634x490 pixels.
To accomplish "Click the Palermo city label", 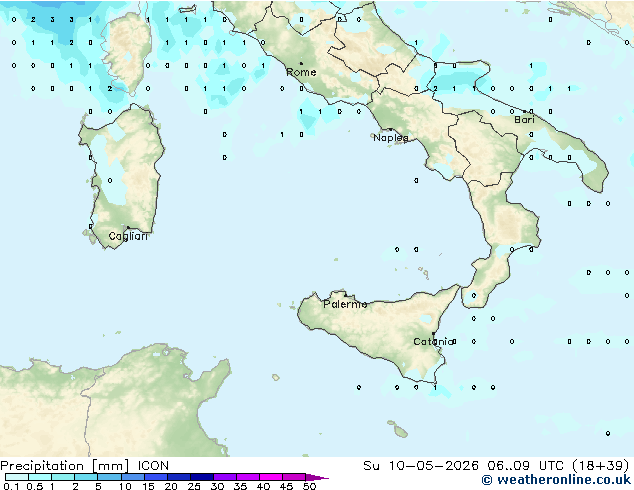I will pyautogui.click(x=345, y=304).
